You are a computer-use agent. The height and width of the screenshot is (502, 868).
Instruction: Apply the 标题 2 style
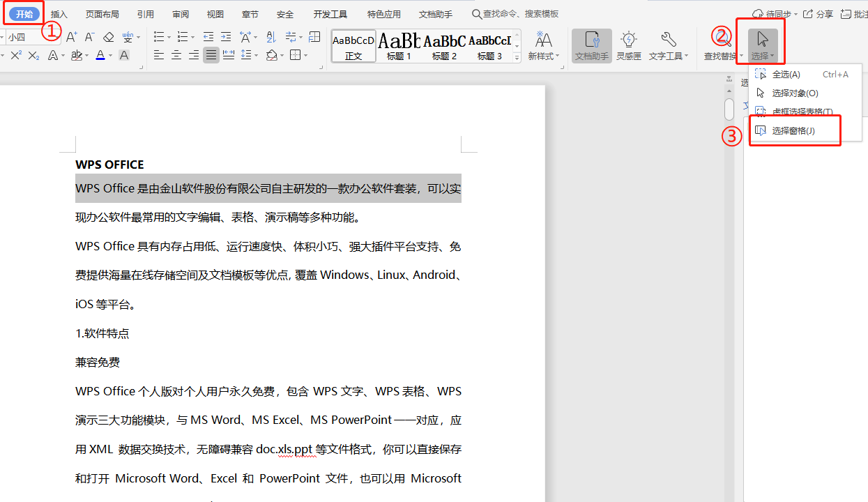click(x=444, y=46)
